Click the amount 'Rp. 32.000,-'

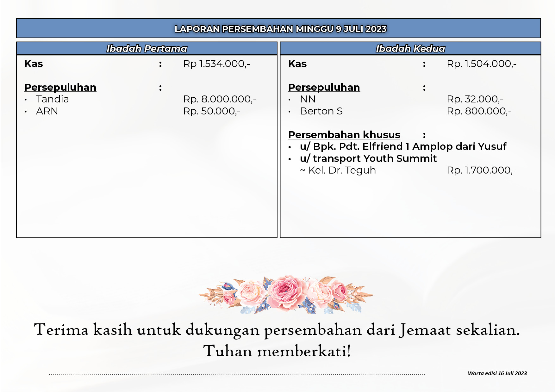pyautogui.click(x=475, y=99)
